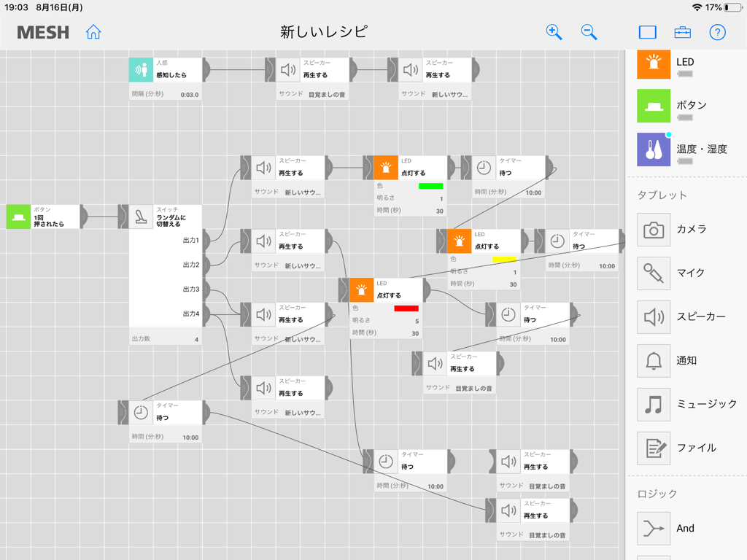Select the ミュージック block in the sidebar
The width and height of the screenshot is (747, 560).
[x=654, y=404]
